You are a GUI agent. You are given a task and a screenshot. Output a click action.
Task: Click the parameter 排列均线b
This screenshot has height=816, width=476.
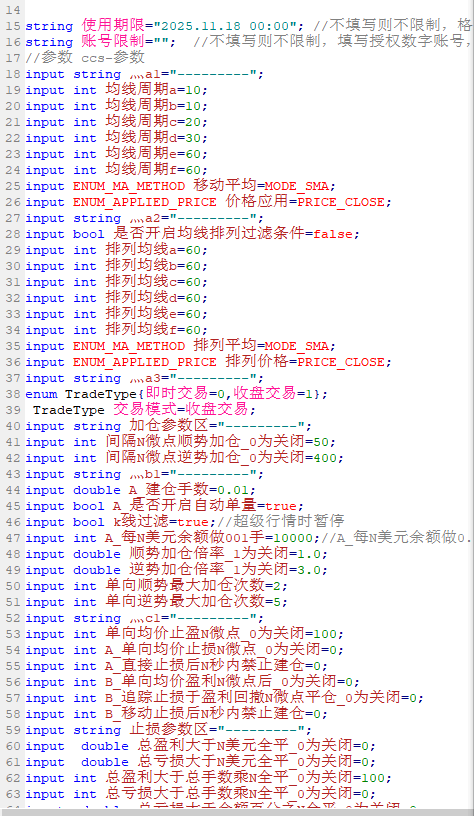pyautogui.click(x=141, y=266)
